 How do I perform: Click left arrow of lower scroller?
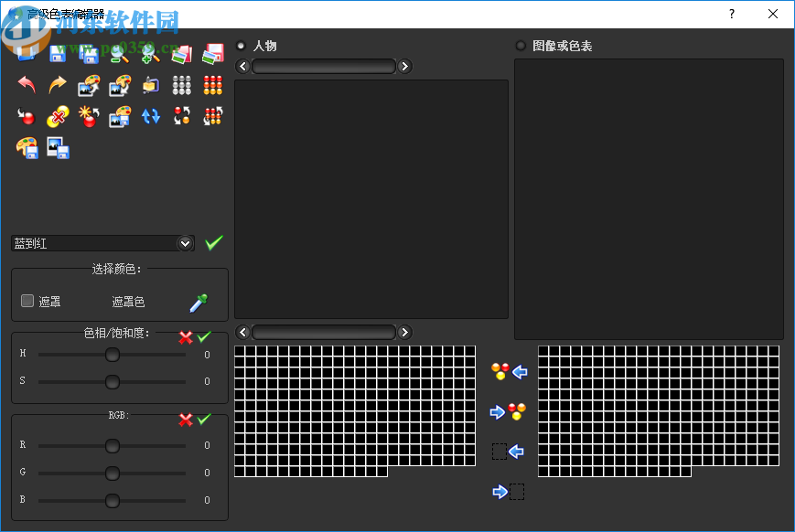point(242,333)
